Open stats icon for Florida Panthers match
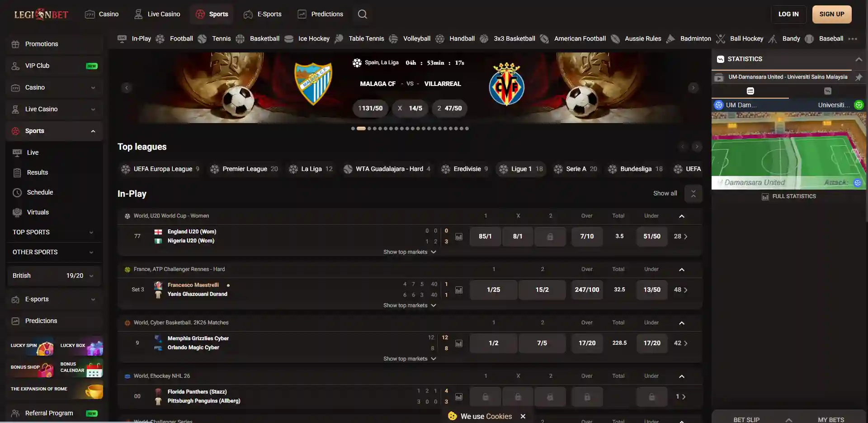868x423 pixels. click(459, 397)
